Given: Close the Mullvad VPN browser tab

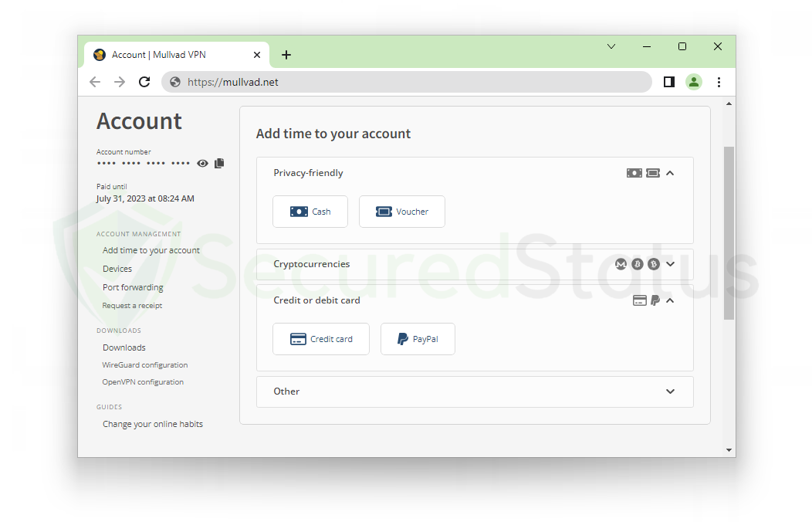Looking at the screenshot, I should (257, 55).
